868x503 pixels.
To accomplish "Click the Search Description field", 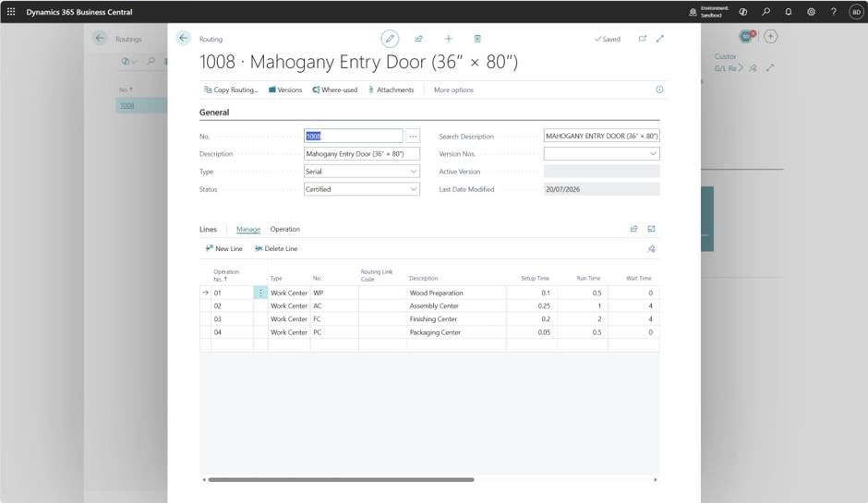I will (x=602, y=136).
